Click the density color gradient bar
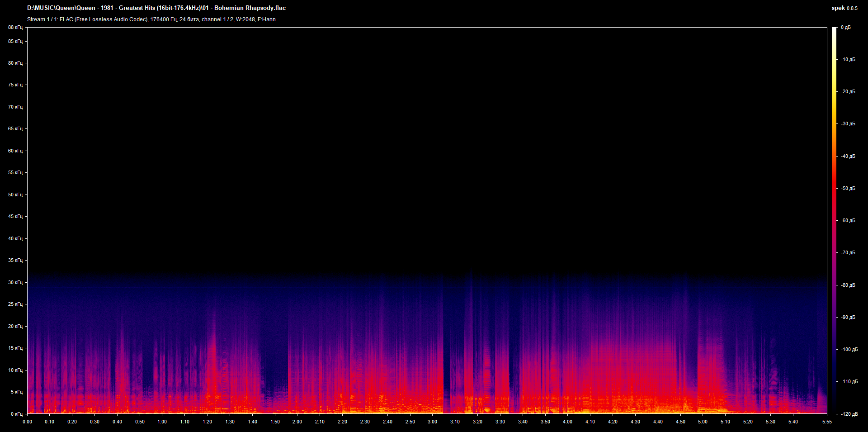868x432 pixels. click(834, 220)
